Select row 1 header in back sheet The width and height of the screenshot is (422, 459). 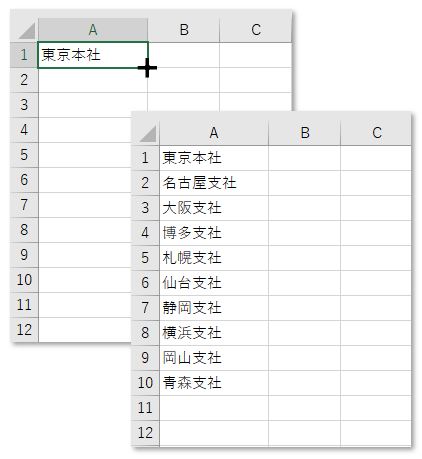click(25, 55)
